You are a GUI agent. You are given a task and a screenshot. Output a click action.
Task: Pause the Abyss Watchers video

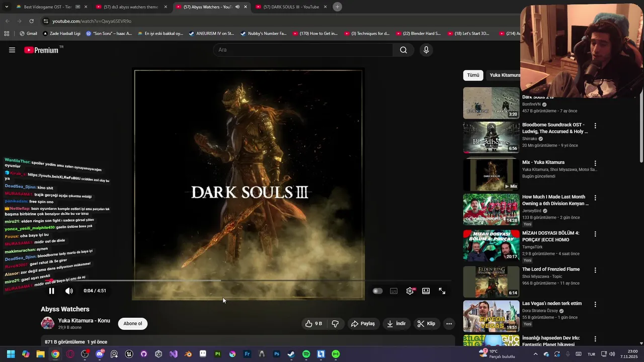(51, 291)
